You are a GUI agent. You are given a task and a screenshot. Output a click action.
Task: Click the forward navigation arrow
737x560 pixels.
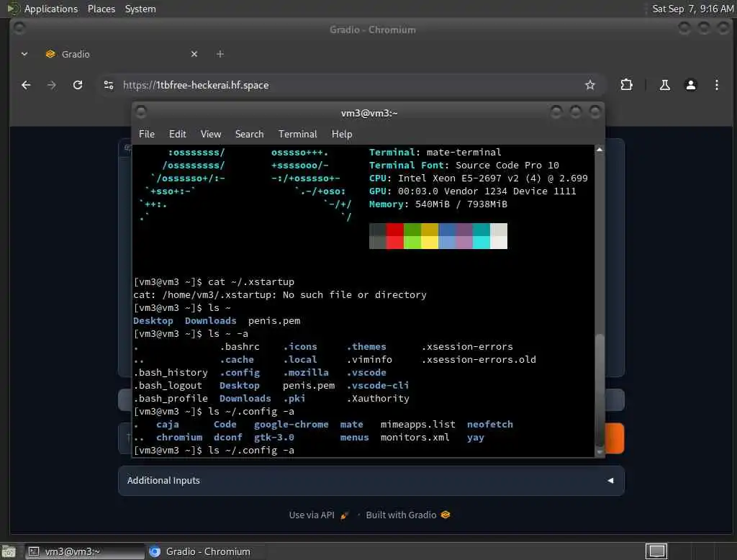click(x=52, y=85)
